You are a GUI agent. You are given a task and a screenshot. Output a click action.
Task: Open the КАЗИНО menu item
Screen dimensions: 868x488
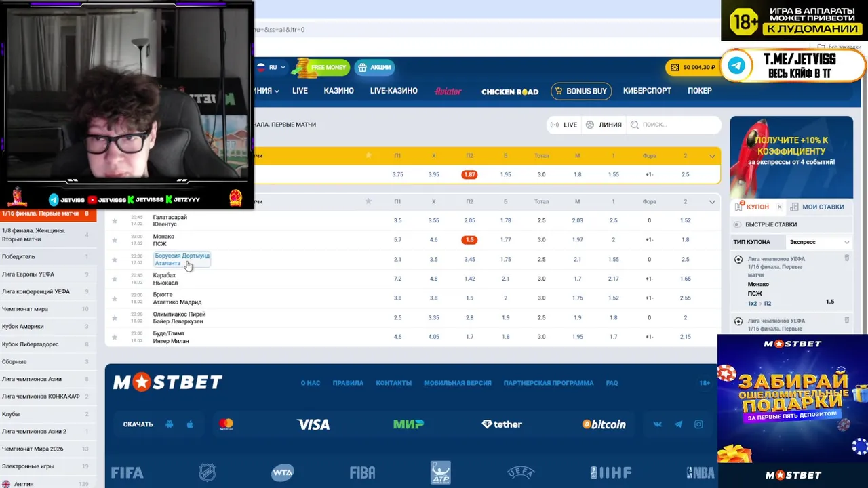point(338,91)
